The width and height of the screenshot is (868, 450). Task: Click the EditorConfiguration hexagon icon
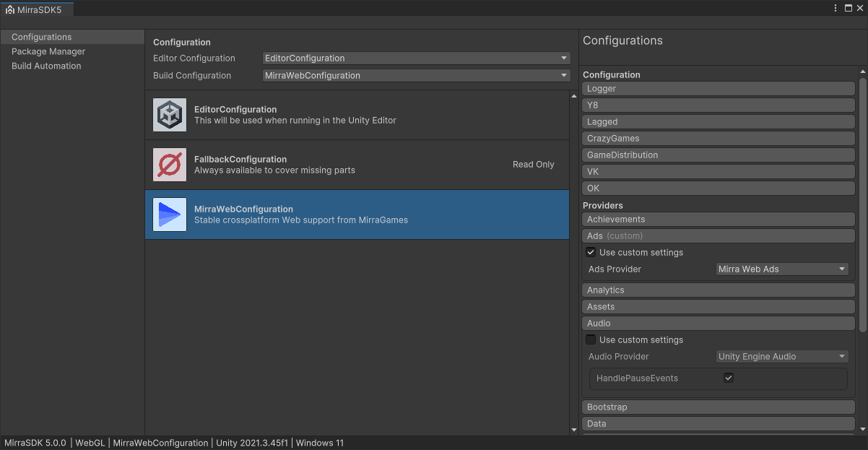[x=169, y=114]
